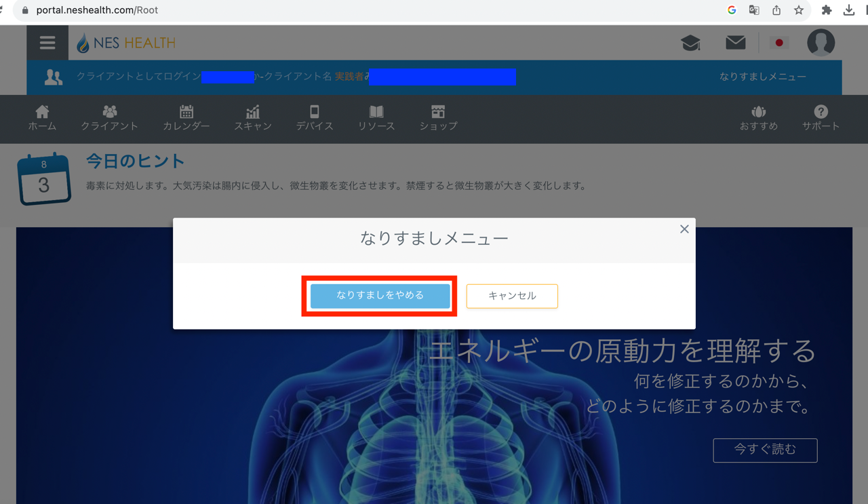Click the Google icon in the address bar
Image resolution: width=868 pixels, height=504 pixels.
point(732,10)
